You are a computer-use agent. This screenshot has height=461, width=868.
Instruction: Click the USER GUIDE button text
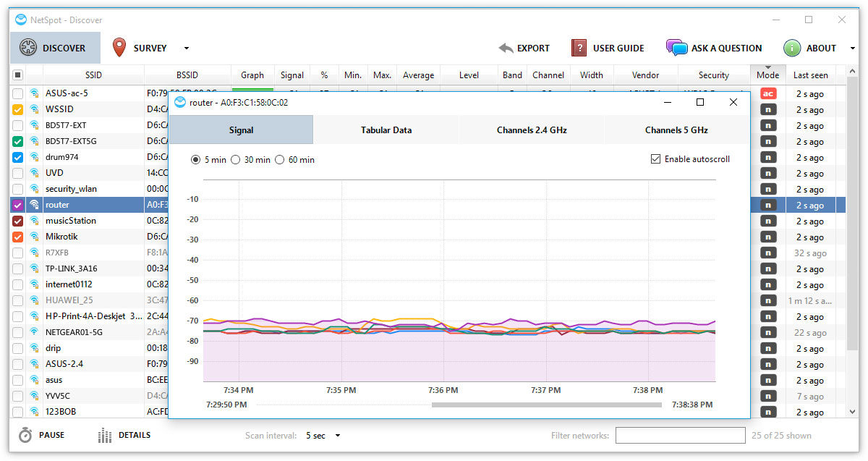tap(618, 48)
